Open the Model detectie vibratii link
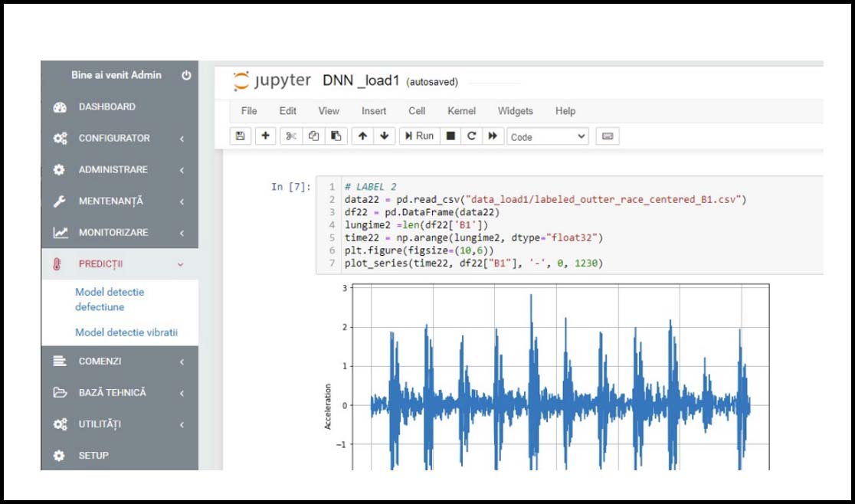855x504 pixels. tap(126, 332)
